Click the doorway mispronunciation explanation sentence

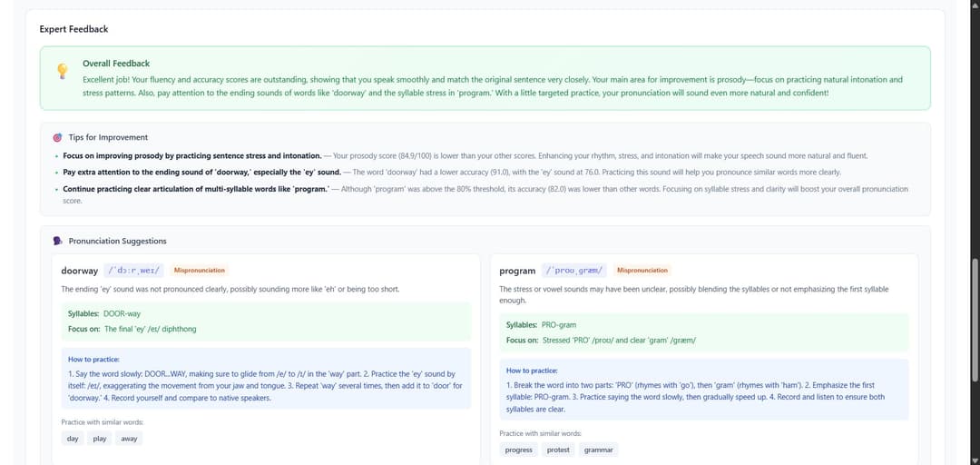pos(230,290)
